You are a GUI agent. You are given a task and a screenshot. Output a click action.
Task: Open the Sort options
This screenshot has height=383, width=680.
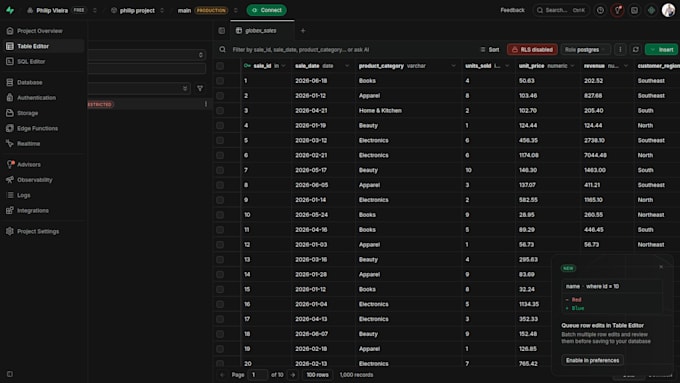[490, 49]
